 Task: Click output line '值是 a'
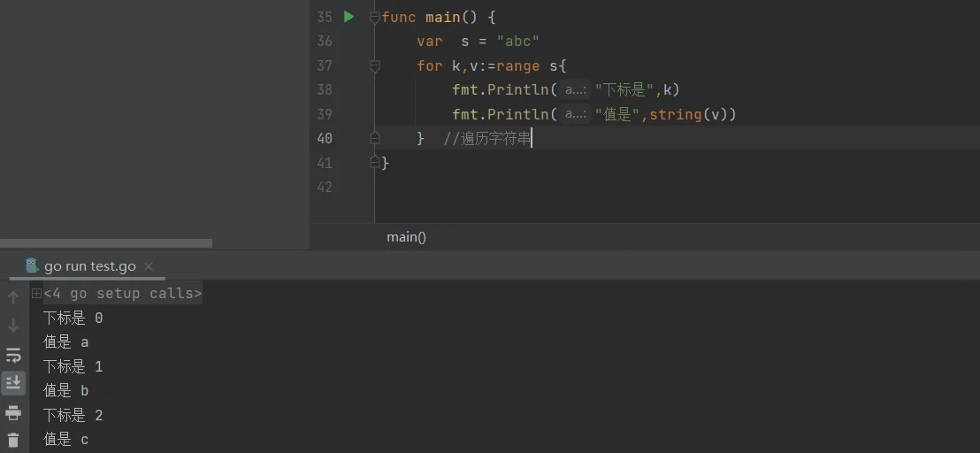click(x=66, y=342)
